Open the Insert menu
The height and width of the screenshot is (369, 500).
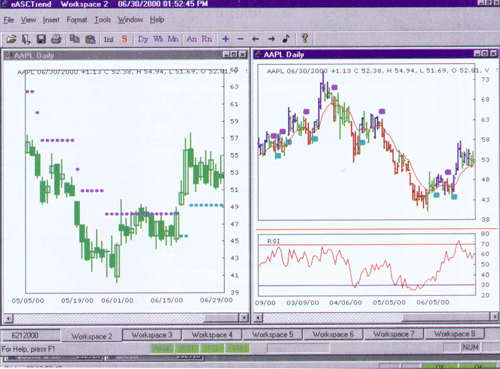(x=51, y=20)
